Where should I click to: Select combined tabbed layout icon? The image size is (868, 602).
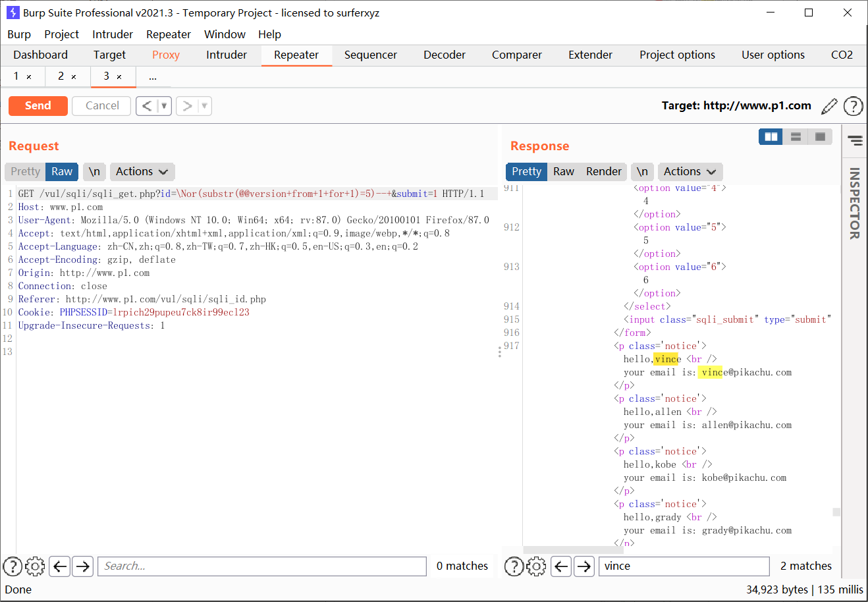click(820, 137)
